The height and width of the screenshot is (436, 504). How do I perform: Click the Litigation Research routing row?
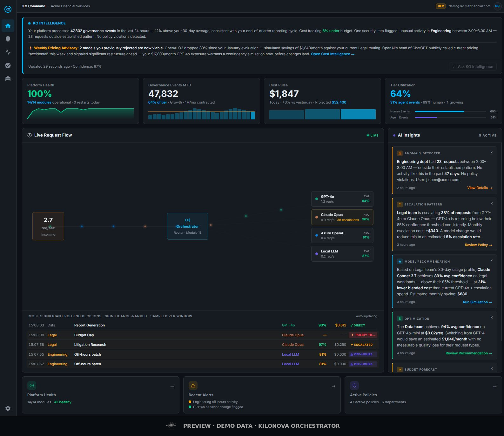(x=203, y=345)
